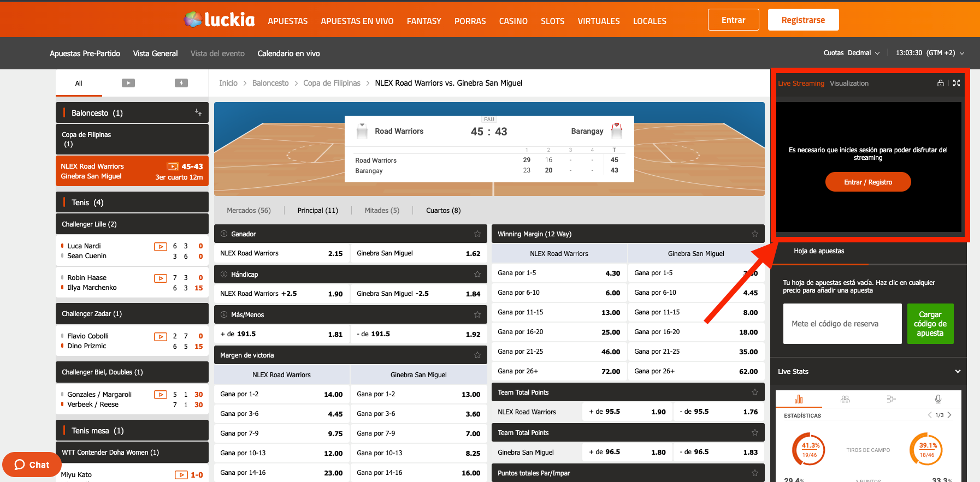980x482 pixels.
Task: Select NLEX Road Warriors Ganador odds 2.15
Action: click(282, 253)
